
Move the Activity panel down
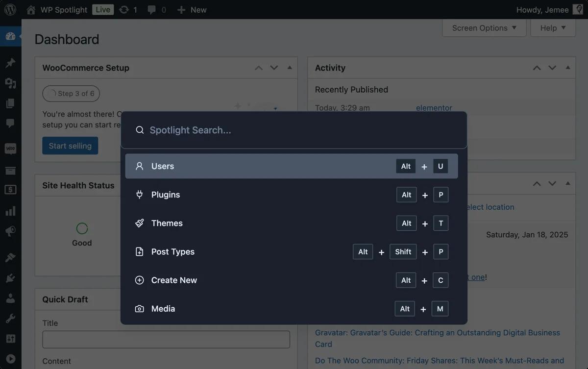[552, 68]
